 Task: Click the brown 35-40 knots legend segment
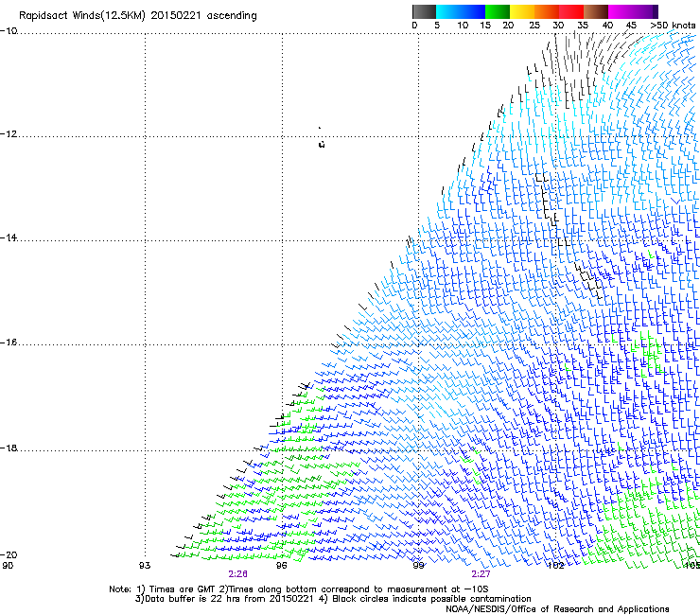pyautogui.click(x=596, y=11)
